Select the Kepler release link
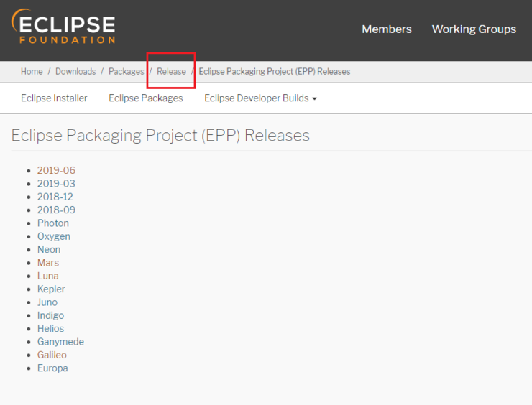532x405 pixels. (x=51, y=289)
